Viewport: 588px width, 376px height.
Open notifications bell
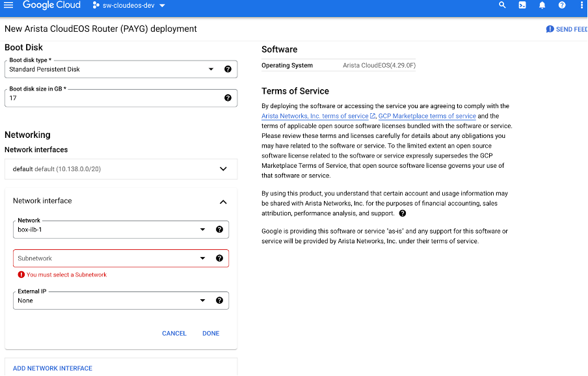[542, 5]
